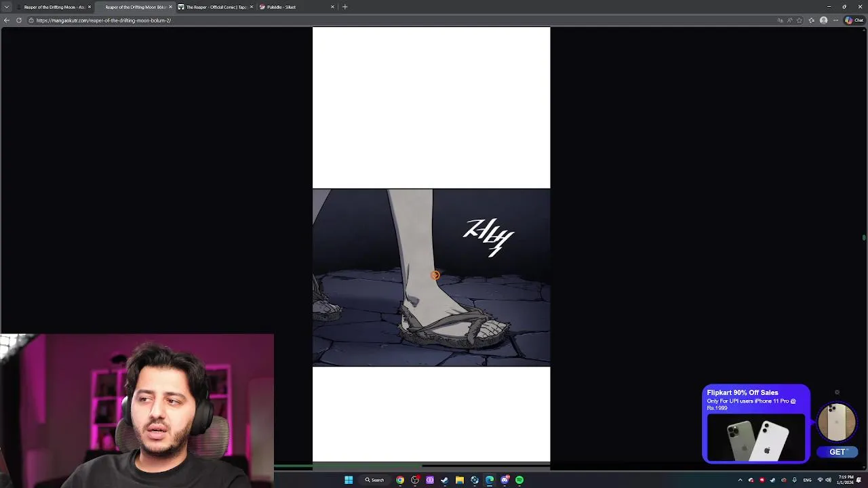
Task: Open the browser profile menu
Action: pos(823,20)
